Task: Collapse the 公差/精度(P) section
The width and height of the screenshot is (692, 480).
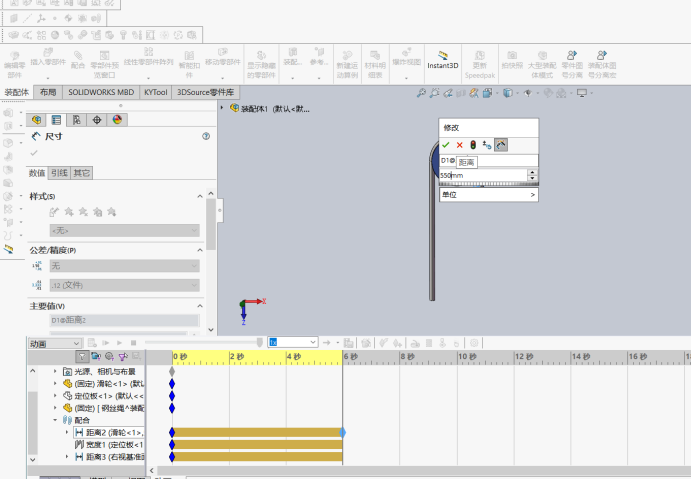Action: pos(200,250)
